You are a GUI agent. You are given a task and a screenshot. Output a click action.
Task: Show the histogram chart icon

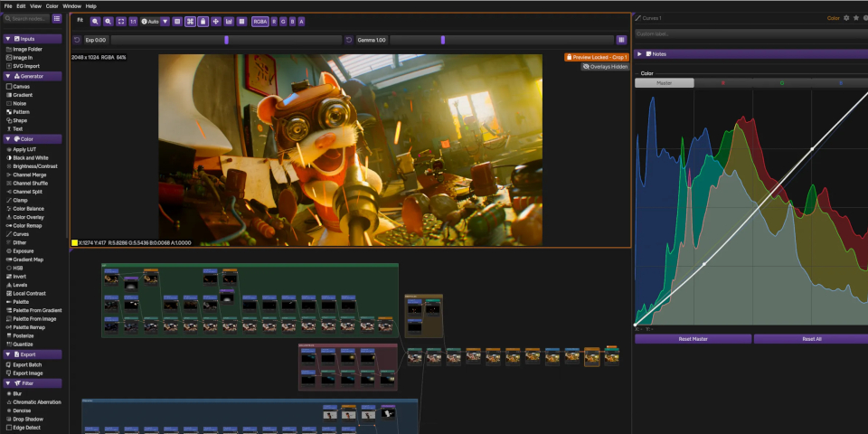tap(229, 22)
